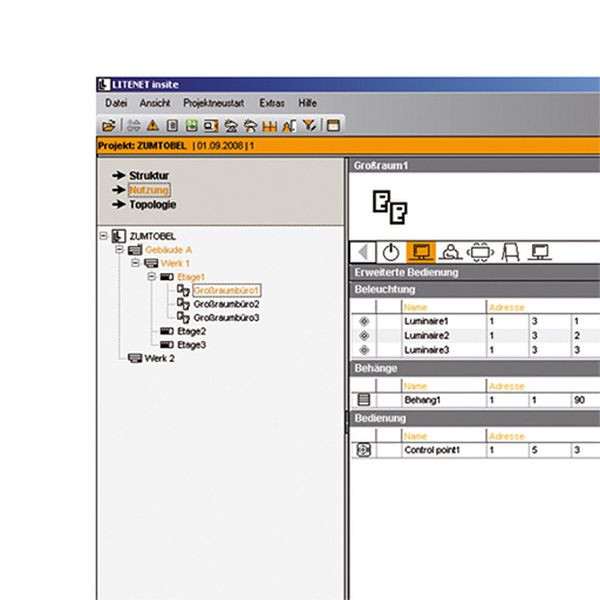Click the blinds icon beside Behang1
The image size is (600, 600).
coord(364,399)
